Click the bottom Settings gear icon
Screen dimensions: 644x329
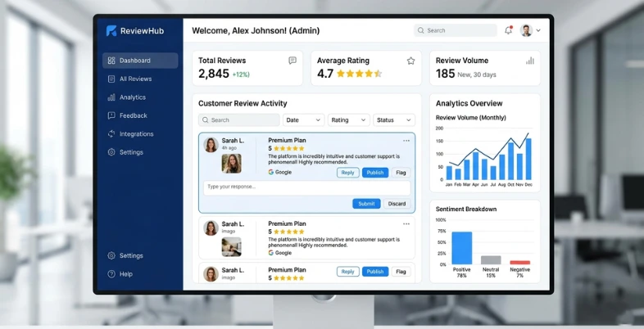pyautogui.click(x=111, y=255)
